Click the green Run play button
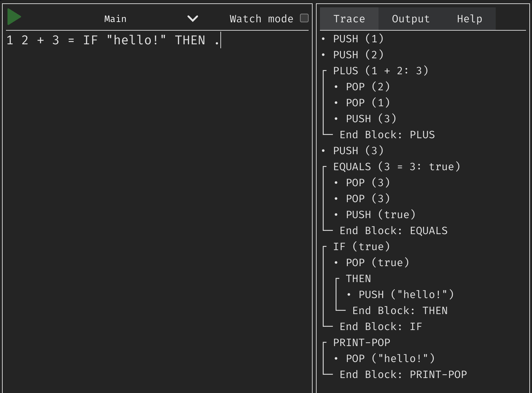Screen dimensions: 532x393 pos(14,17)
